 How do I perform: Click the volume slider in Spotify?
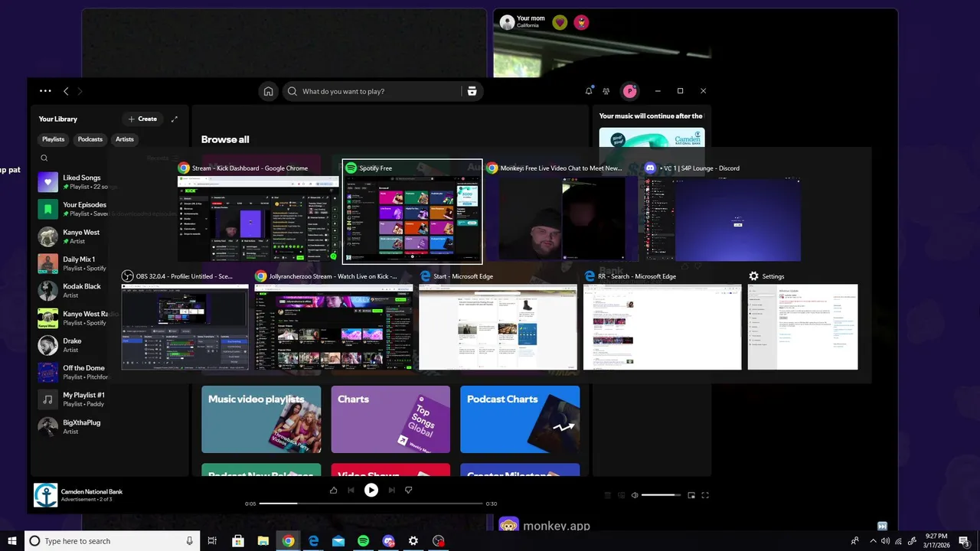(x=661, y=495)
